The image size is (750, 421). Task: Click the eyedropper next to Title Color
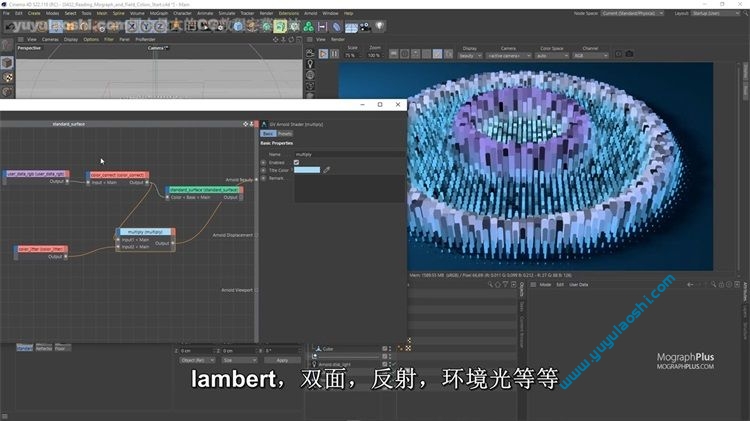(x=327, y=170)
